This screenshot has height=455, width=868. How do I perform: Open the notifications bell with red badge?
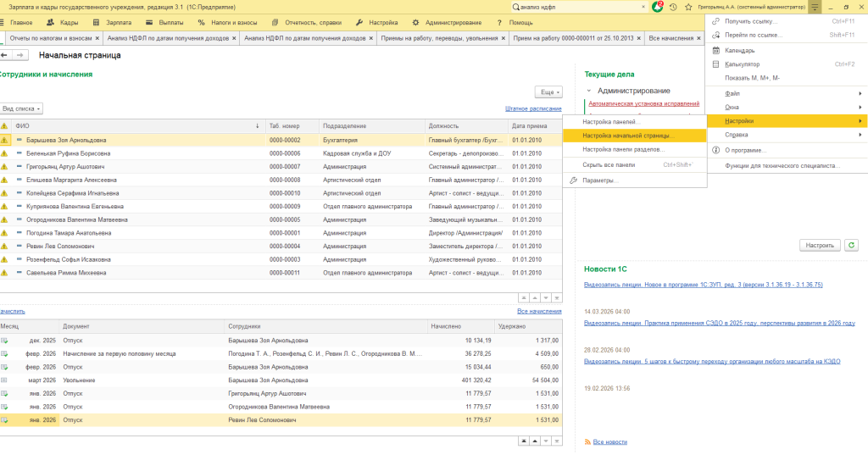pos(658,7)
